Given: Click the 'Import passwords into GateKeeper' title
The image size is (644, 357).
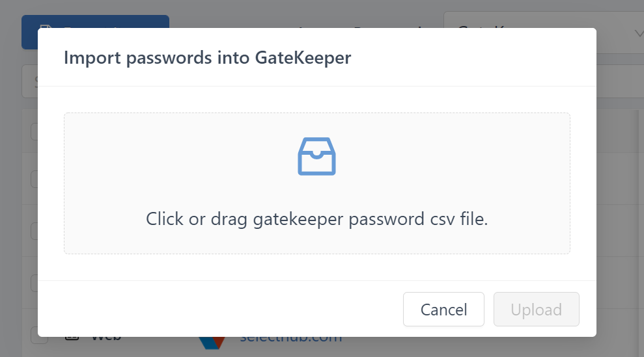Looking at the screenshot, I should [207, 57].
